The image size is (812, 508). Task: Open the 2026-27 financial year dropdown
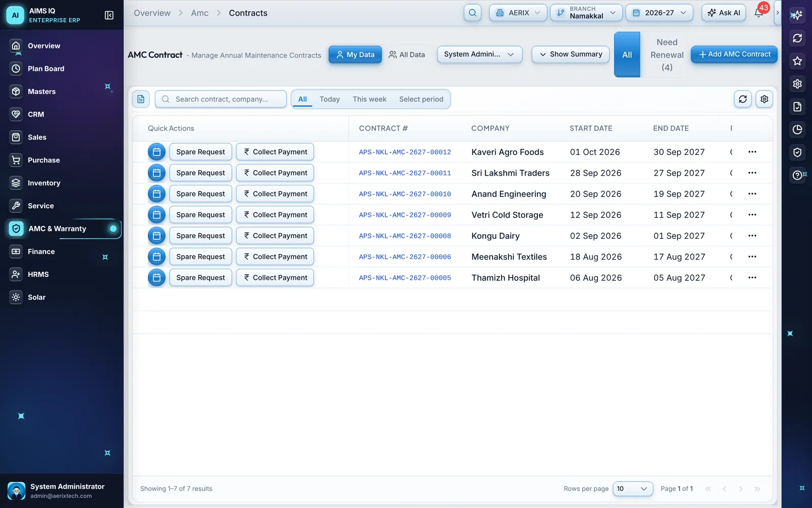[x=659, y=13]
